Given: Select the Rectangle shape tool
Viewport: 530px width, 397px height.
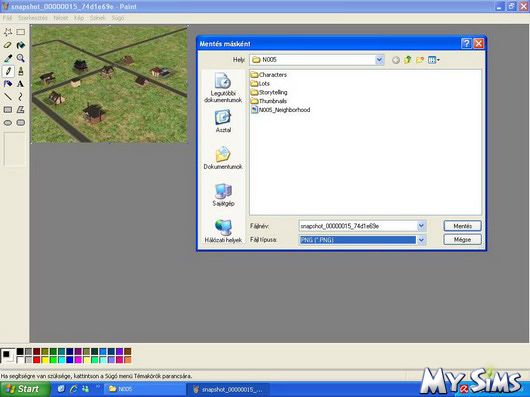Looking at the screenshot, I should tap(8, 109).
